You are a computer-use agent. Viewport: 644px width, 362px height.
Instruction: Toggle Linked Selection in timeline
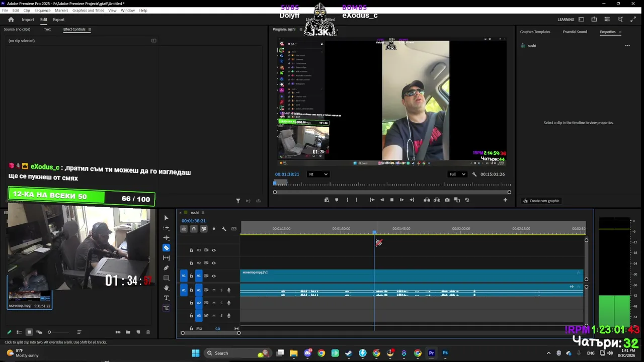click(204, 229)
